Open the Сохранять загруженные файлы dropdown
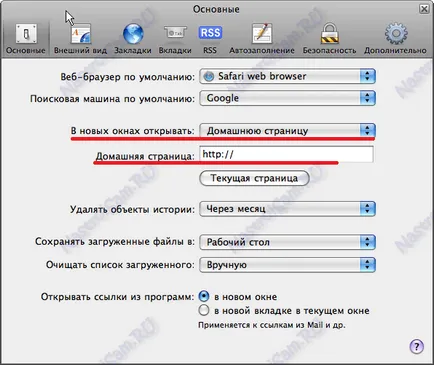The height and width of the screenshot is (365, 434). (x=287, y=242)
